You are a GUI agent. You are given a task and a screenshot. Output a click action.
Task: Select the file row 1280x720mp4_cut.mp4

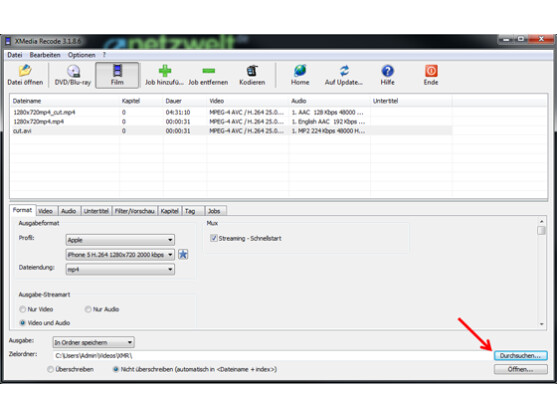231,112
